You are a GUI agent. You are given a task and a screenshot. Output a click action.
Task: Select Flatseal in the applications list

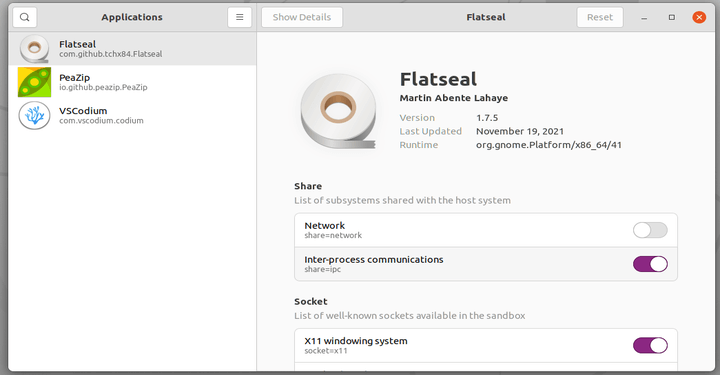(132, 49)
